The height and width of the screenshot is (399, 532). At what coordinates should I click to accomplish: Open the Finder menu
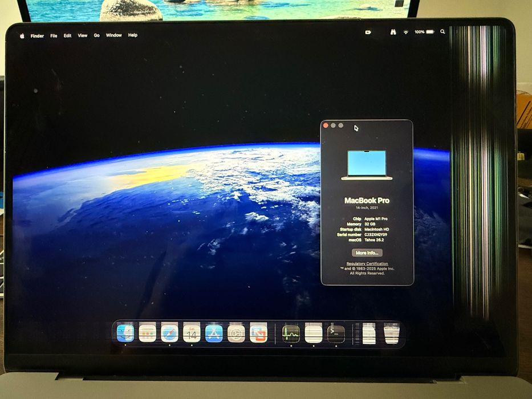point(37,35)
